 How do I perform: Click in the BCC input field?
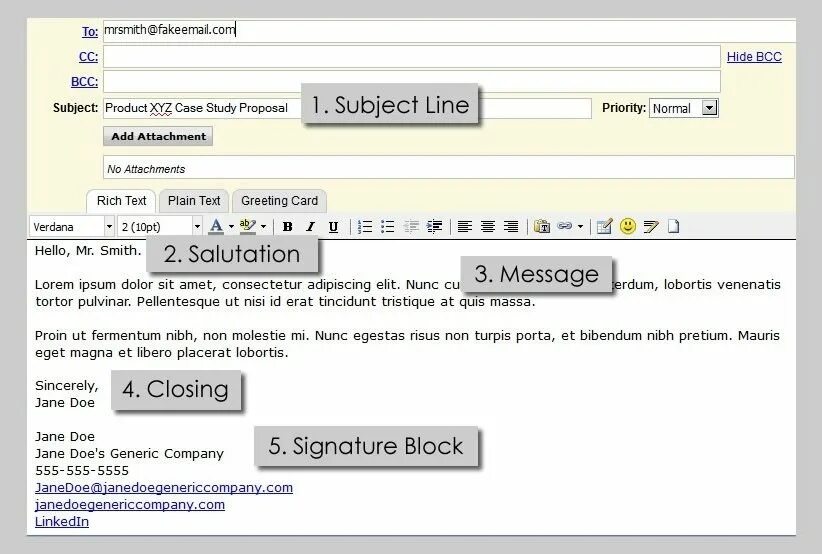point(412,82)
